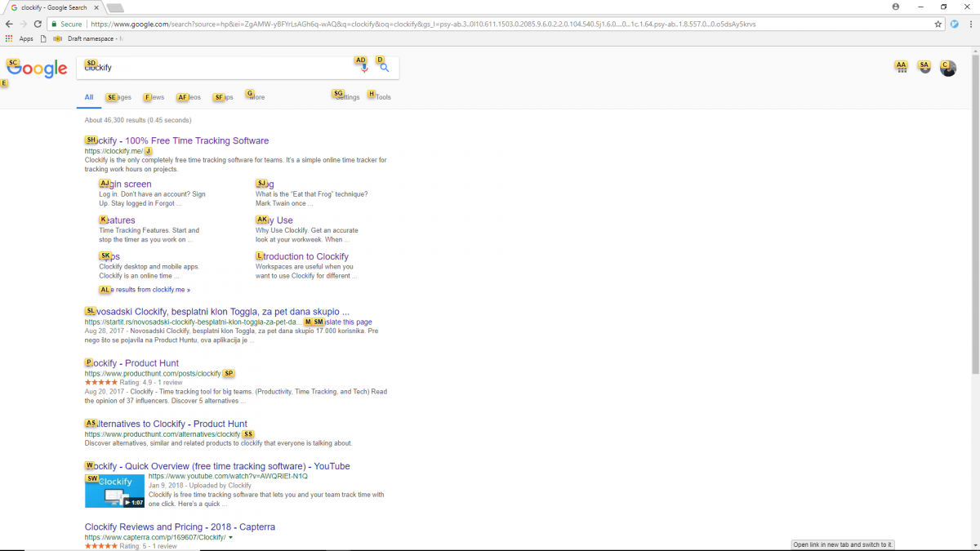Expand dropdown arrow next to producthunt alternatives URL
The image size is (980, 551).
[248, 434]
